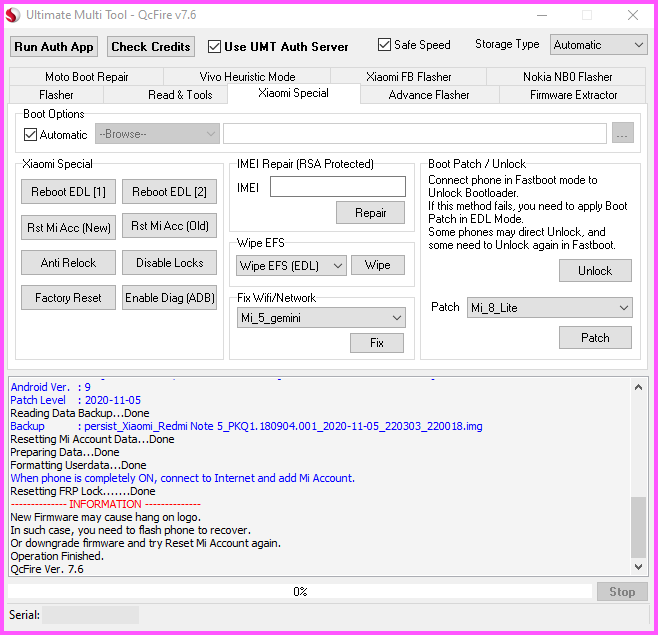Click Rst Mi Acc (New) button
Viewport: 658px width, 635px height.
tap(68, 227)
